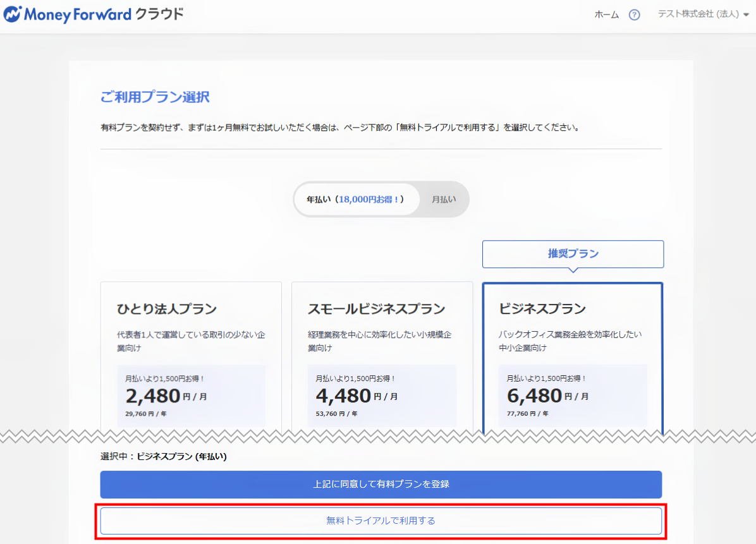756x544 pixels.
Task: Choose the ビジネスプラン card
Action: pyautogui.click(x=573, y=358)
